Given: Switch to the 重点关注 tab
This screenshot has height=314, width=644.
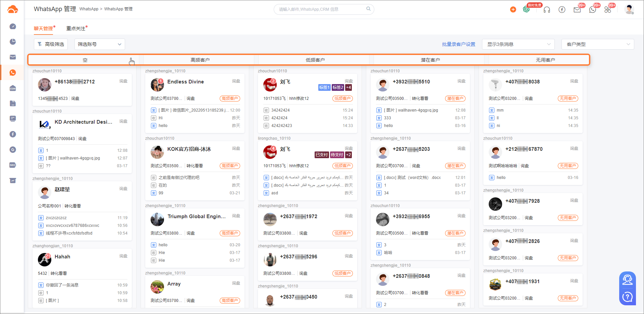Looking at the screenshot, I should 76,28.
